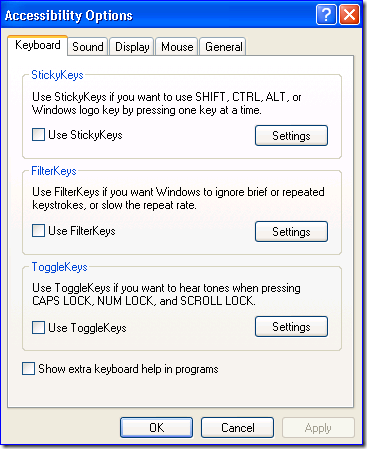Check Show extra keyboard help in programs
This screenshot has height=449, width=367.
(28, 369)
